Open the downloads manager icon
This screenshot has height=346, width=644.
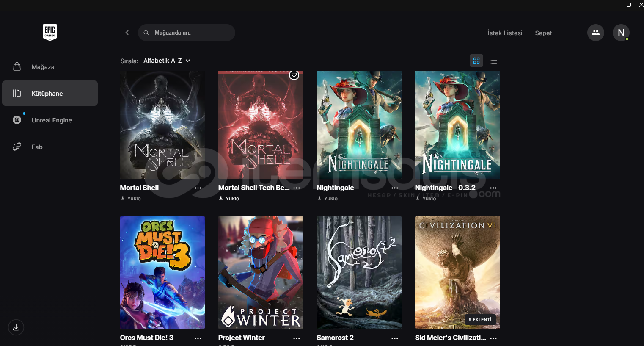[x=16, y=327]
